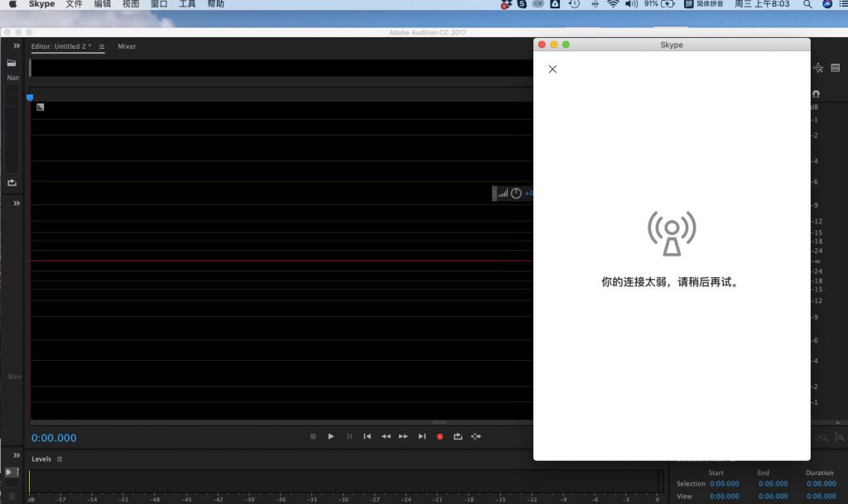Image resolution: width=848 pixels, height=504 pixels.
Task: Open the Skype app menu in menu bar
Action: 41,4
